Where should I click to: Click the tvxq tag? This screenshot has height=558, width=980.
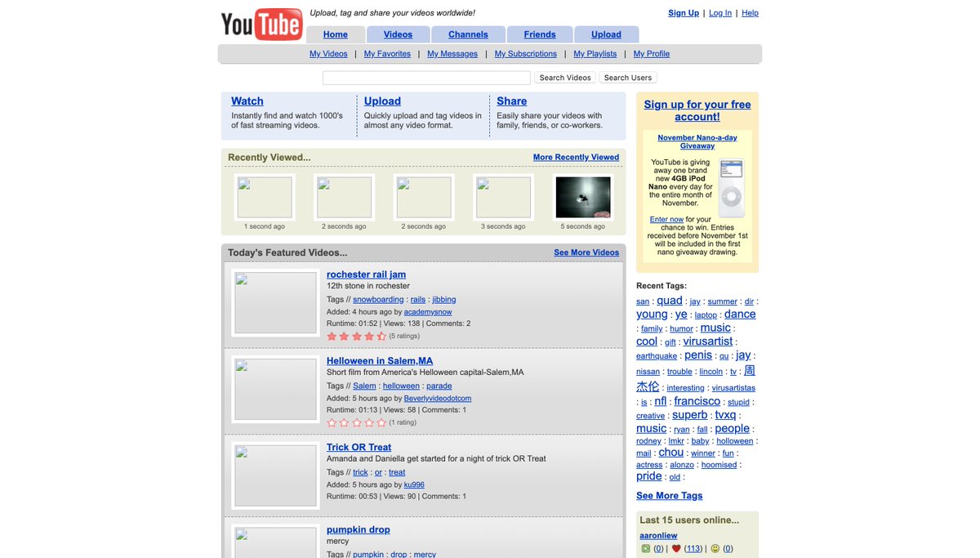[725, 415]
